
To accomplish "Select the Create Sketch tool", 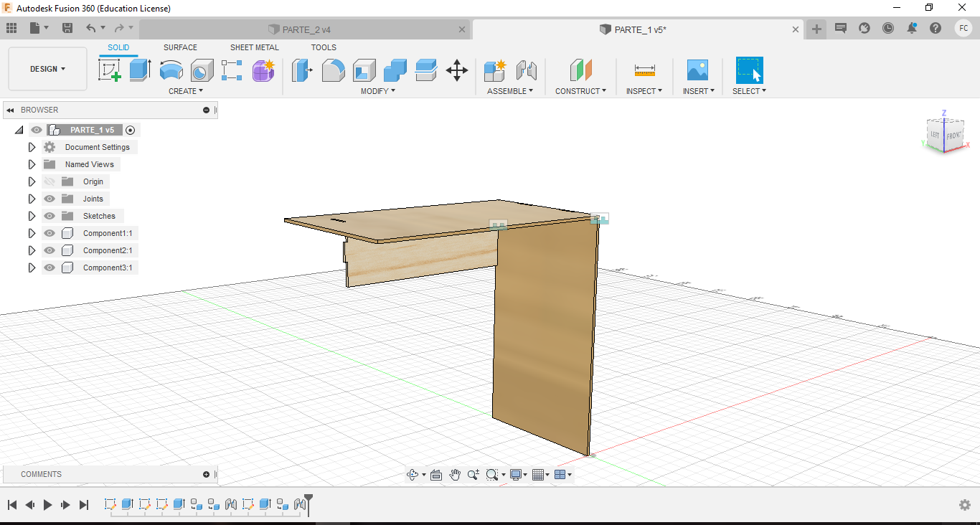I will [x=110, y=70].
